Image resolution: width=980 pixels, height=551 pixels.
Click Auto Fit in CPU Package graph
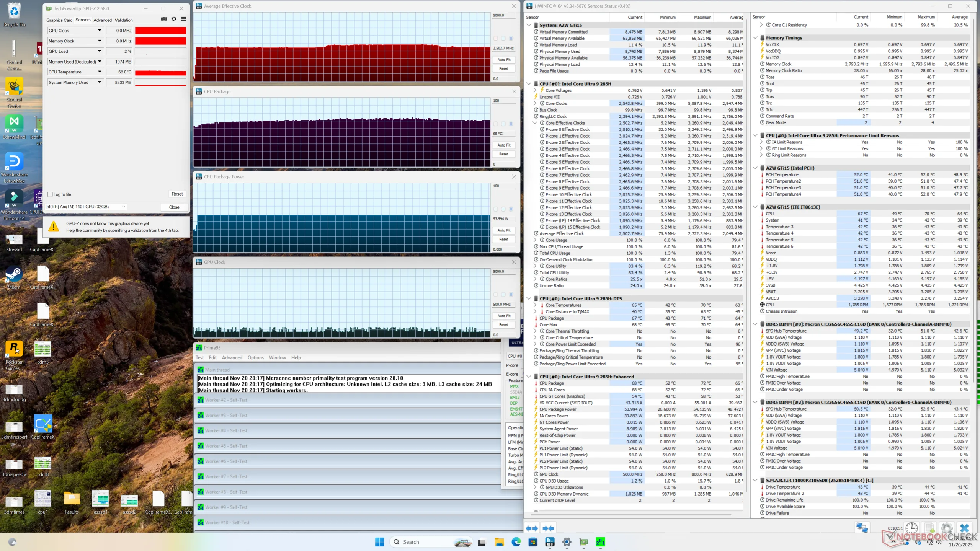[x=504, y=145]
